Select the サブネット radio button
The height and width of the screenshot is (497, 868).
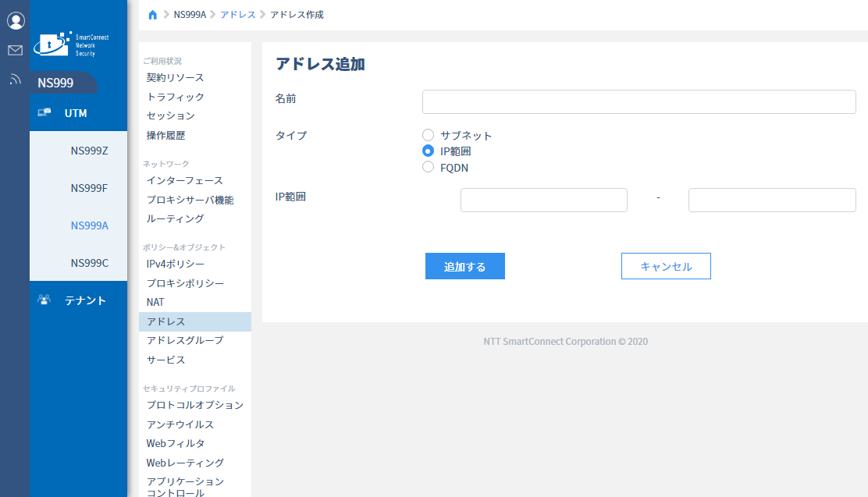click(428, 135)
